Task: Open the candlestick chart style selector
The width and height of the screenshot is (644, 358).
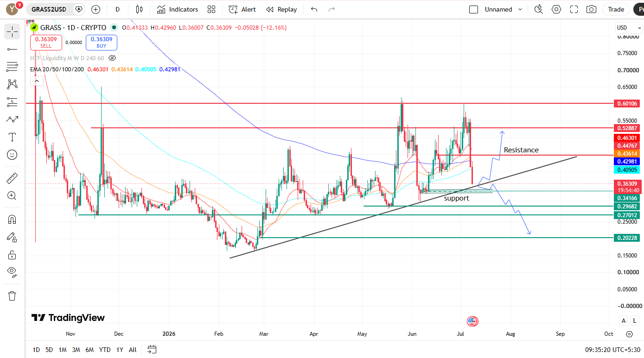Action: [x=139, y=9]
